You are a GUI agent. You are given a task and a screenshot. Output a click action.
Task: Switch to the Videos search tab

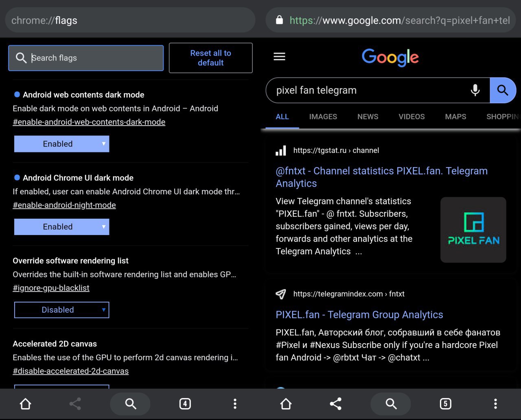[412, 117]
